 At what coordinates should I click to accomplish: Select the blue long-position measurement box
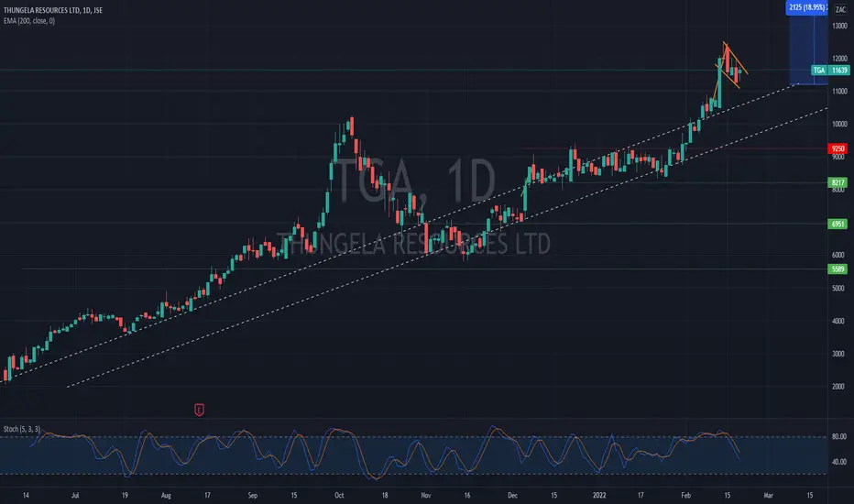tap(809, 49)
